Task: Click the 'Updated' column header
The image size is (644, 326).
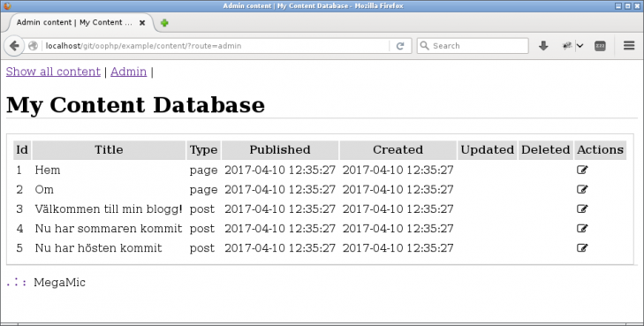Action: (488, 150)
